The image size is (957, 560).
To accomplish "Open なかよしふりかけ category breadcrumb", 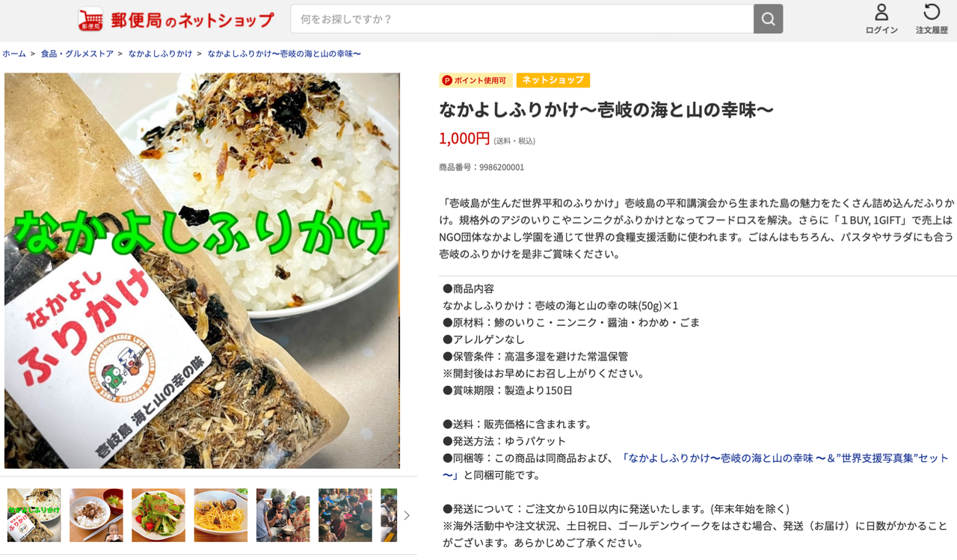I will [161, 54].
